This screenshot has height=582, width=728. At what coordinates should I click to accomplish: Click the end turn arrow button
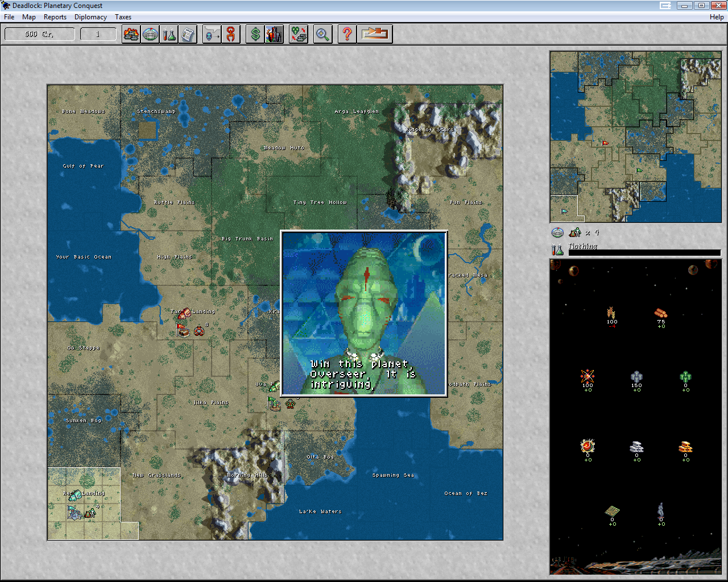click(374, 34)
